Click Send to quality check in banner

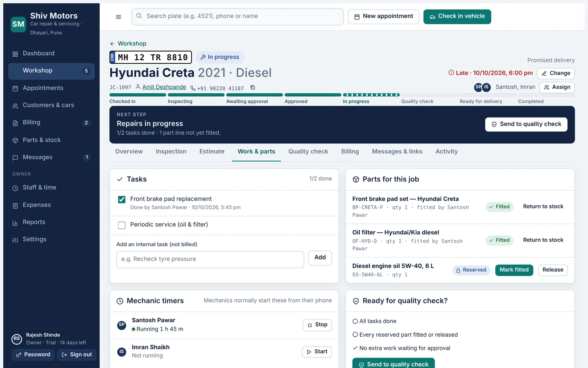click(526, 124)
